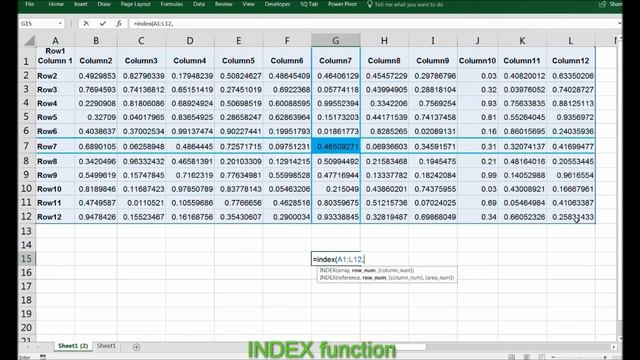This screenshot has height=360, width=640.
Task: Add a new sheet with the plus icon
Action: (x=136, y=347)
